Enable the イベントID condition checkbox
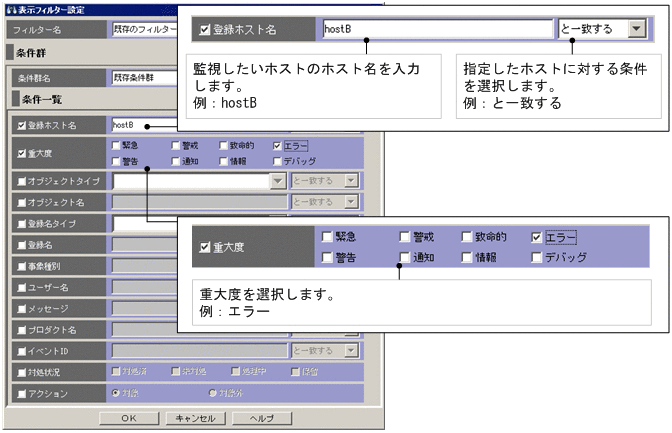This screenshot has height=433, width=672. point(21,351)
